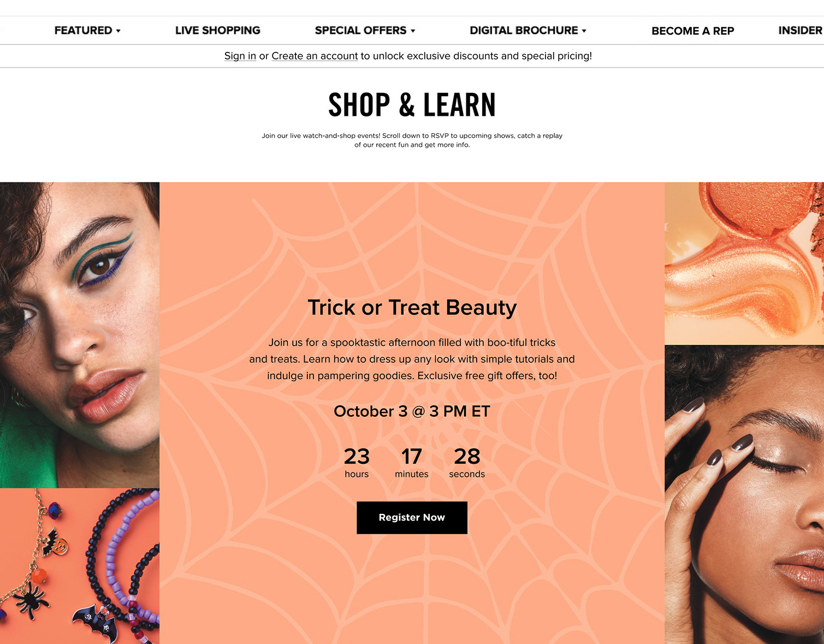The image size is (824, 644).
Task: Follow the Create an account link
Action: coord(315,56)
